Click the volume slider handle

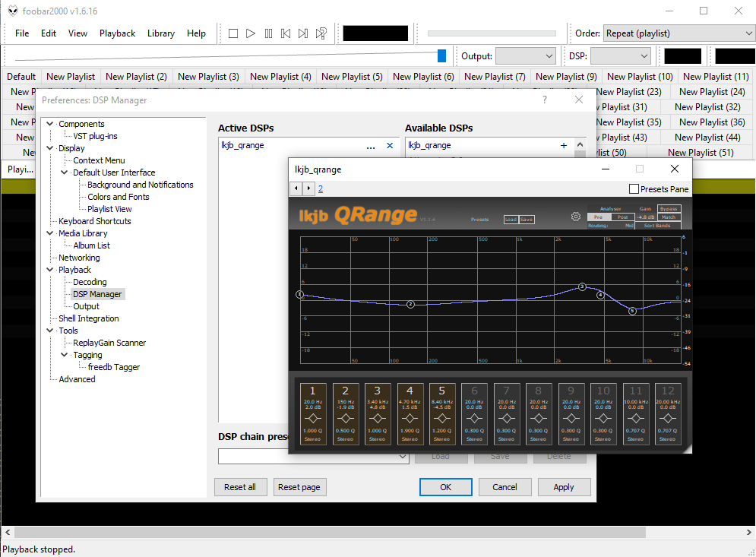pyautogui.click(x=441, y=56)
